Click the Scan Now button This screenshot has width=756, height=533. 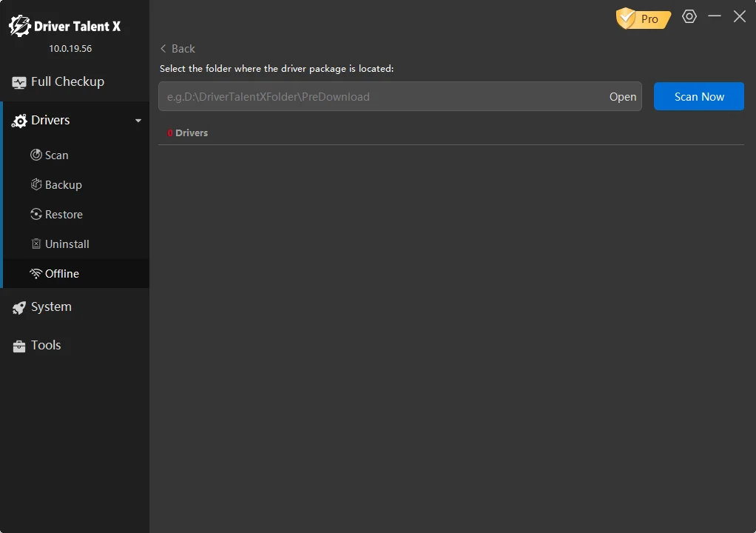click(699, 96)
